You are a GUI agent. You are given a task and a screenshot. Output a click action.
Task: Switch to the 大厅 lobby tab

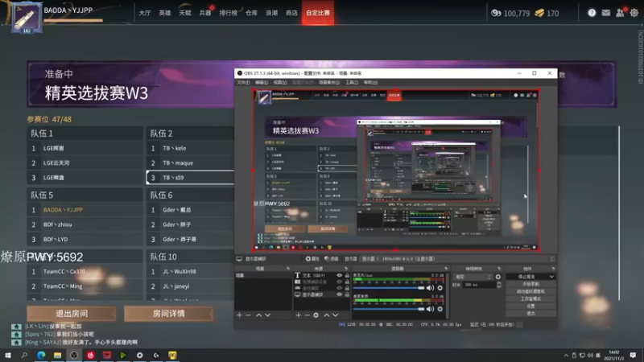click(x=145, y=13)
